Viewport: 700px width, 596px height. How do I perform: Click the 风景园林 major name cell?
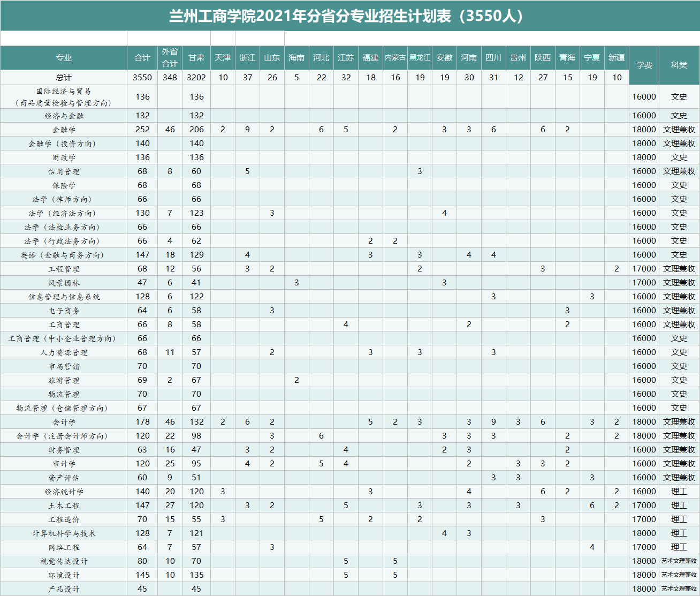64,283
